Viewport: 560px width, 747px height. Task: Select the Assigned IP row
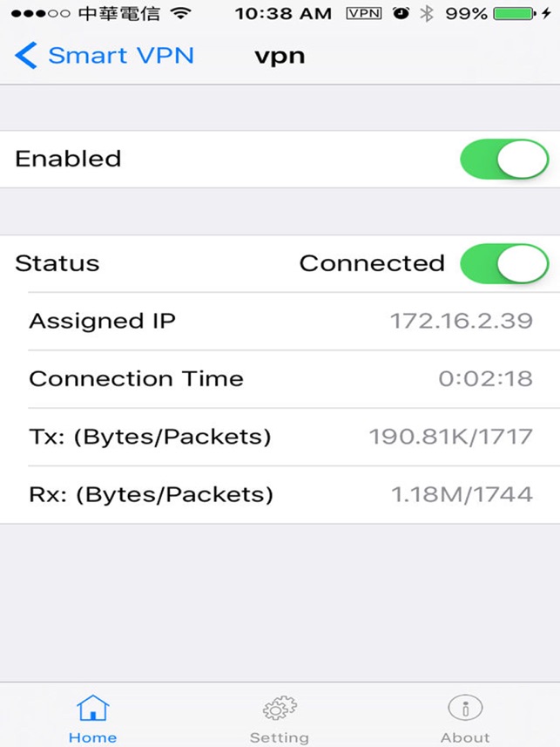coord(293,321)
